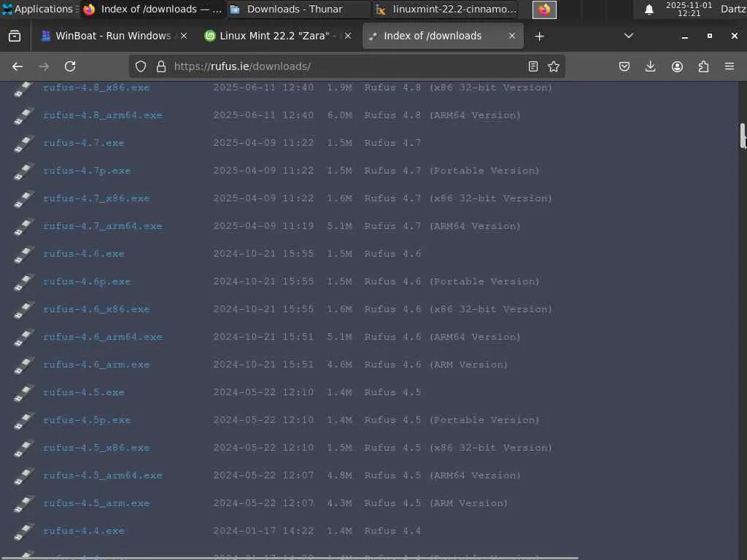Open the Firefox account menu

(677, 66)
